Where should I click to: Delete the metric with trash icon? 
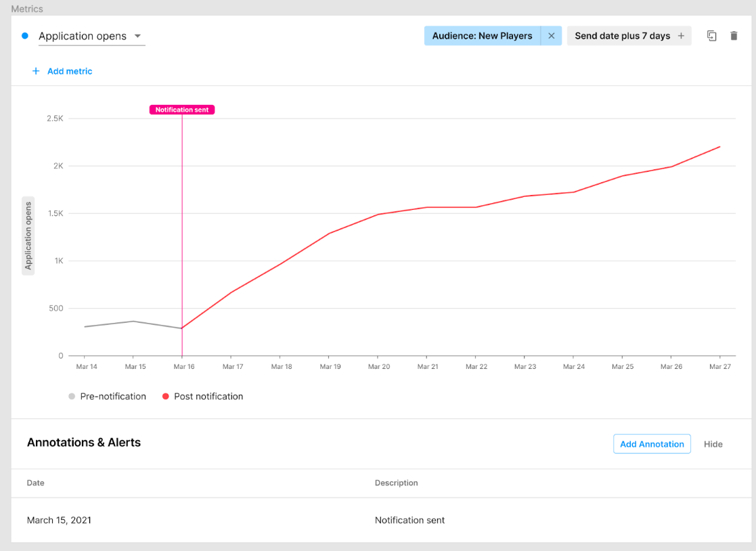(734, 36)
